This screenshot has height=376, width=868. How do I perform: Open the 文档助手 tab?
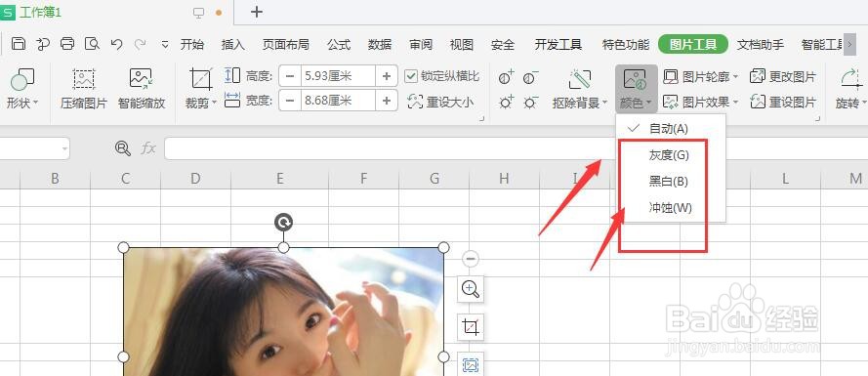click(x=761, y=45)
